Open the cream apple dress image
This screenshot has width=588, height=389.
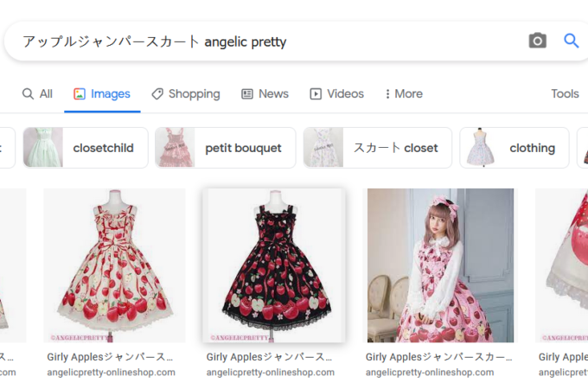114,265
